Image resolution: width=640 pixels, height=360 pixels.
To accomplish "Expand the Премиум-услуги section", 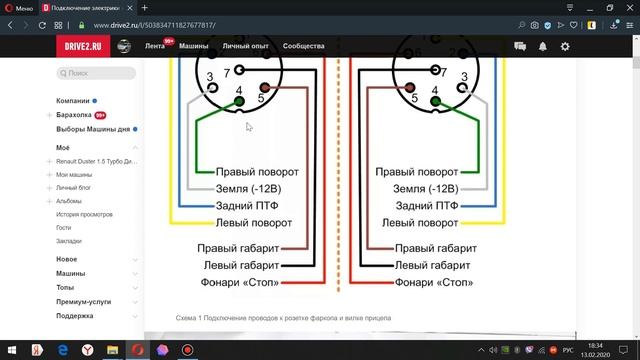I will pyautogui.click(x=135, y=302).
